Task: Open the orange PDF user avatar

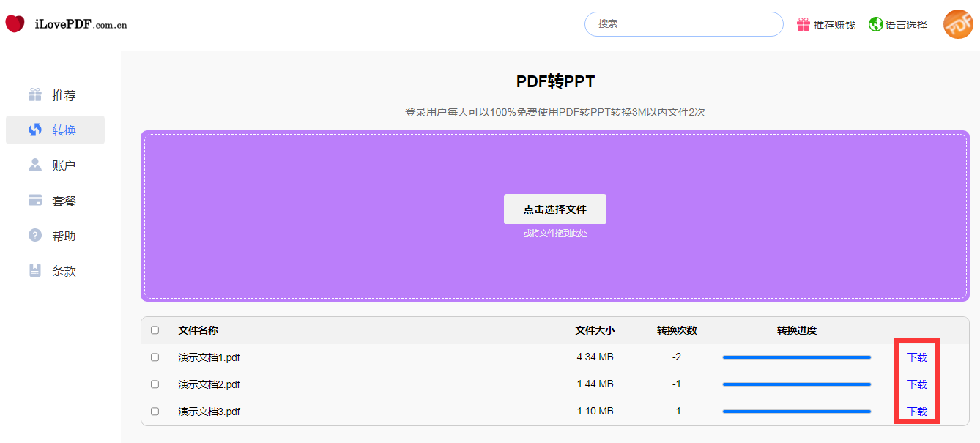Action: [x=957, y=24]
